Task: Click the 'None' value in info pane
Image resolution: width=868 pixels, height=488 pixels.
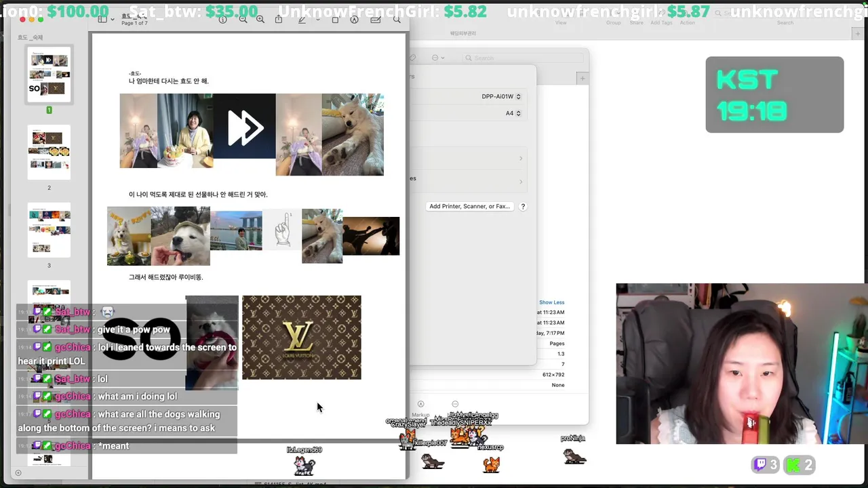Action: tap(558, 385)
